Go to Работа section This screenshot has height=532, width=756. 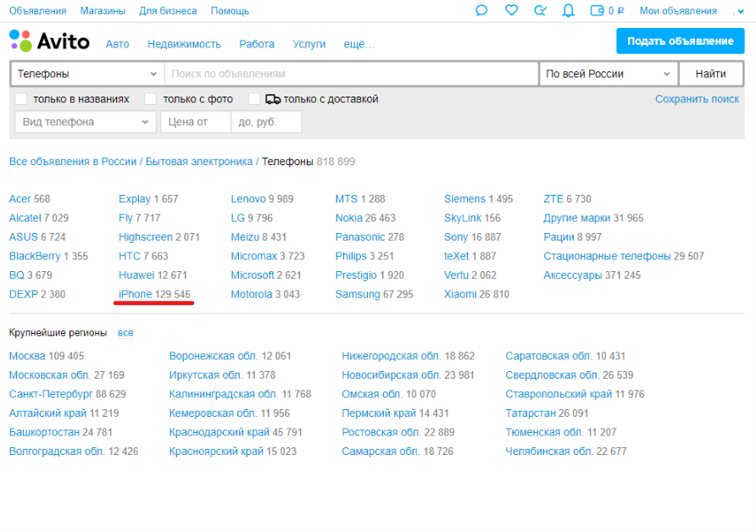257,44
